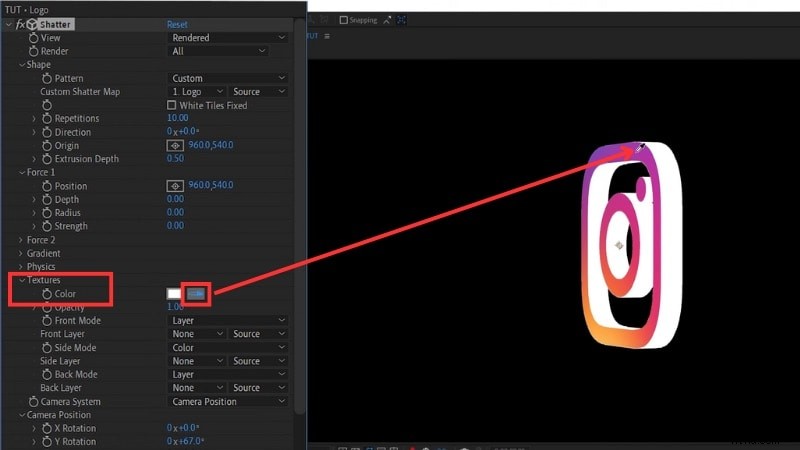Image resolution: width=800 pixels, height=450 pixels.
Task: Pick color with Textures eyedropper button
Action: (x=196, y=294)
